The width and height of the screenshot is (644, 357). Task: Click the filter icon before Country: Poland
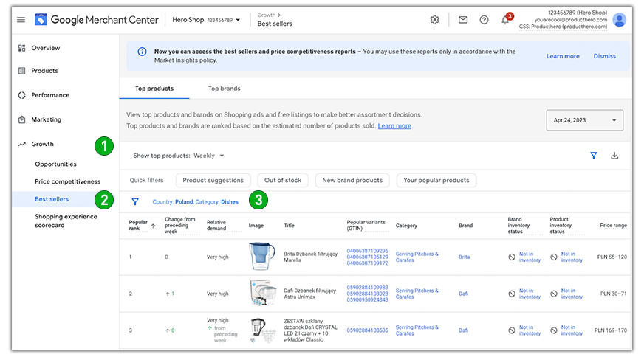coord(135,201)
